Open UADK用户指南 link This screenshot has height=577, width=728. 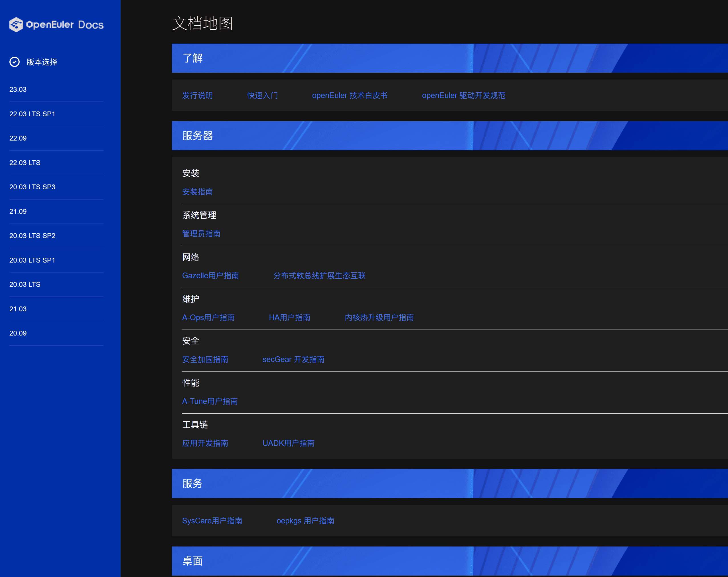288,443
